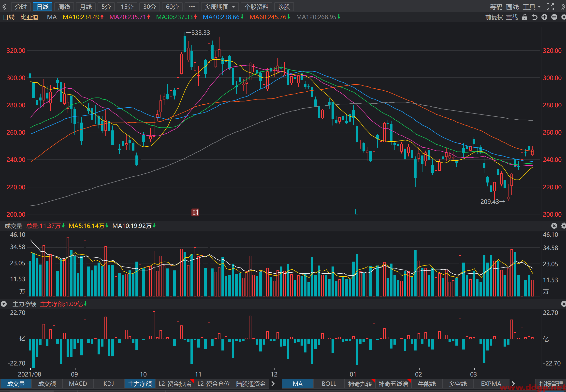Image resolution: width=566 pixels, height=392 pixels.
Task: Select the 成交额 sub-indicator tab
Action: click(47, 384)
